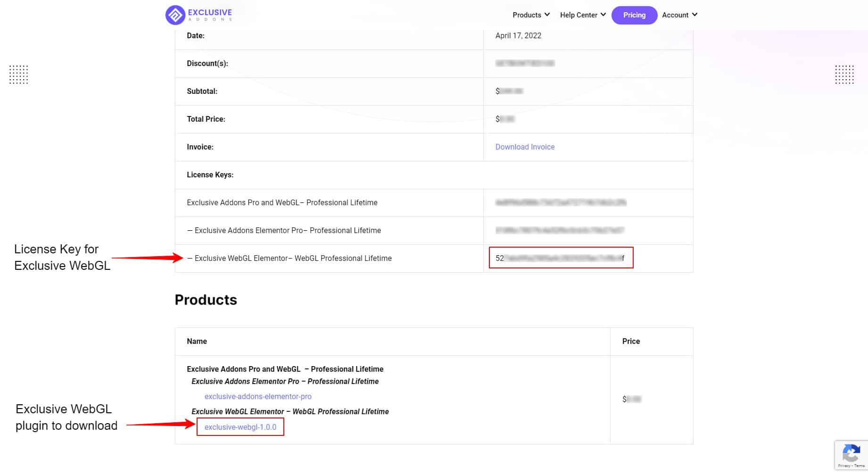Click the Invoice label

click(200, 147)
